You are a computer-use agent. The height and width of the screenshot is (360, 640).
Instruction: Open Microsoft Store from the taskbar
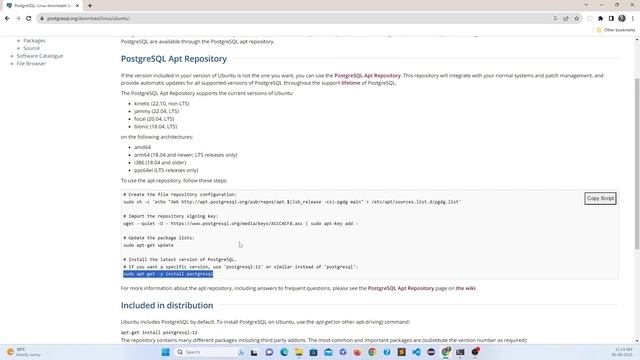pos(313,352)
